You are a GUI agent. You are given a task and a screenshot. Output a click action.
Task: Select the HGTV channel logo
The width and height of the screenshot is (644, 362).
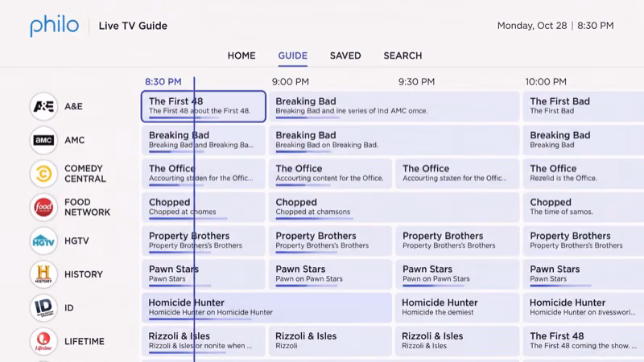click(43, 241)
